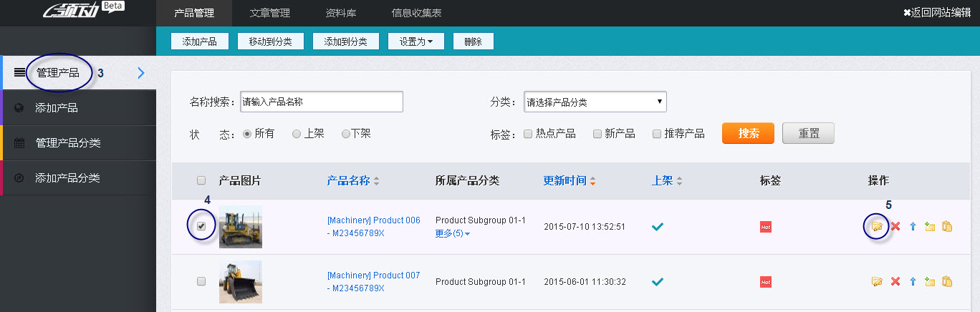Image resolution: width=980 pixels, height=312 pixels.
Task: Click blue up arrow for Product 007
Action: pos(913,282)
